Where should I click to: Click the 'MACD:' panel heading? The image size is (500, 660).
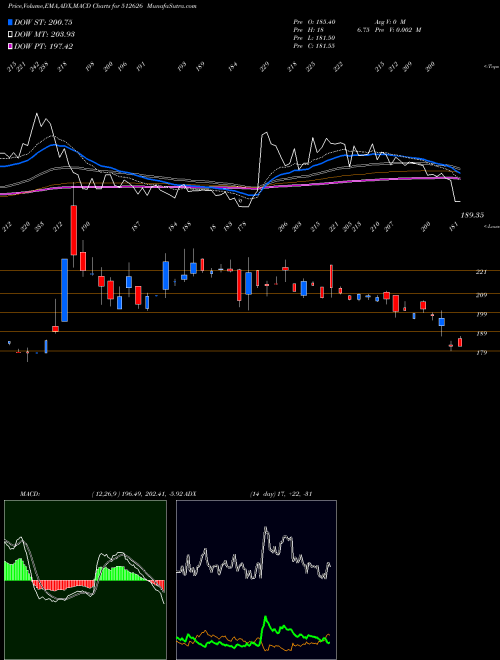tap(30, 494)
